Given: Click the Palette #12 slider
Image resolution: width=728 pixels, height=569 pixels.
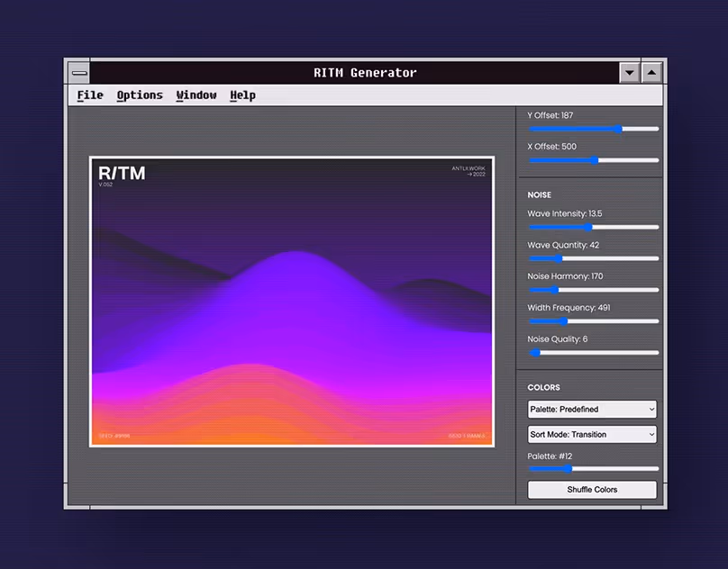Looking at the screenshot, I should 593,469.
